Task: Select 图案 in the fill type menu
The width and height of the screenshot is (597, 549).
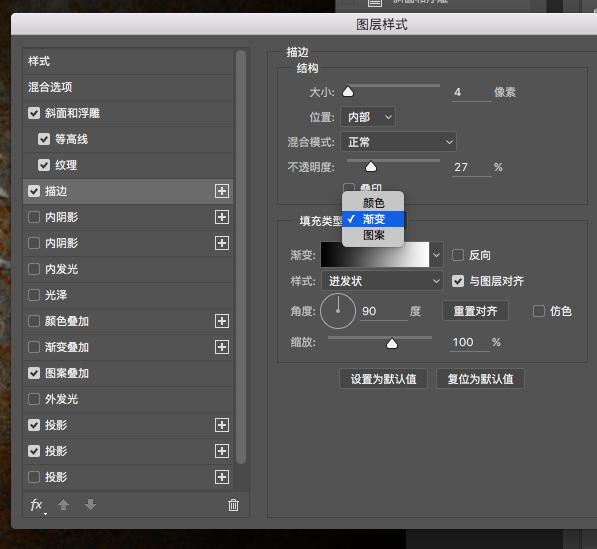Action: pos(373,235)
